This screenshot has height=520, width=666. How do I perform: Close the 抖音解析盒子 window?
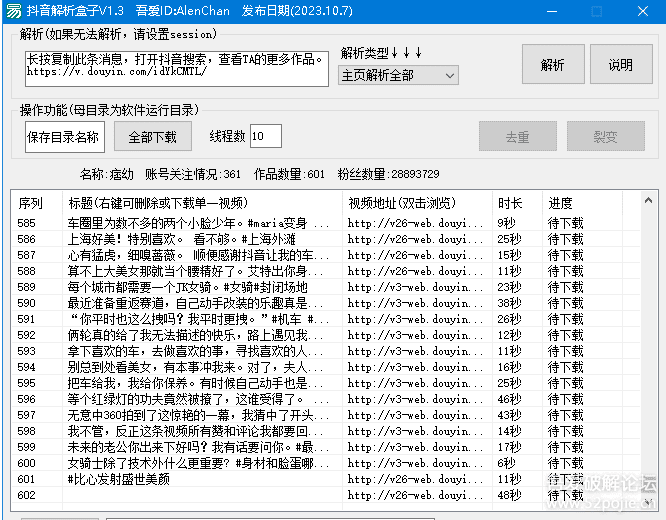[x=643, y=11]
